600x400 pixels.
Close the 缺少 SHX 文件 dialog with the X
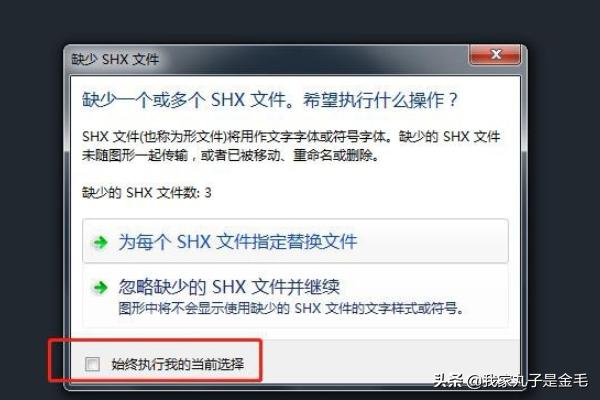[495, 54]
